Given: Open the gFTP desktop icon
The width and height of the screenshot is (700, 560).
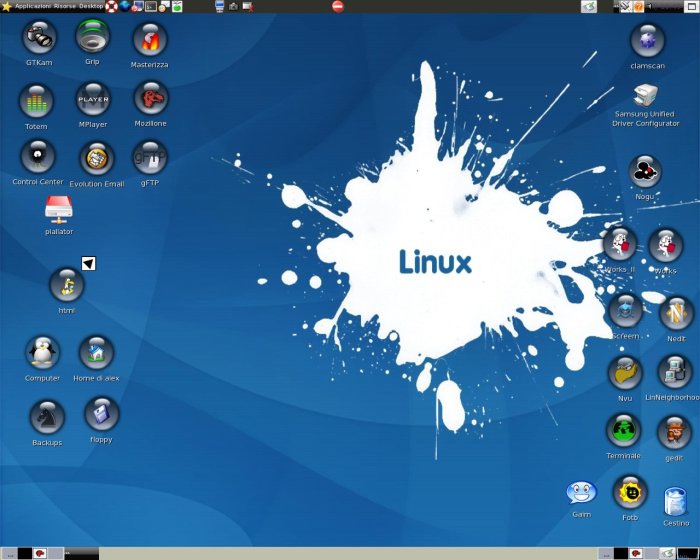Looking at the screenshot, I should click(150, 158).
